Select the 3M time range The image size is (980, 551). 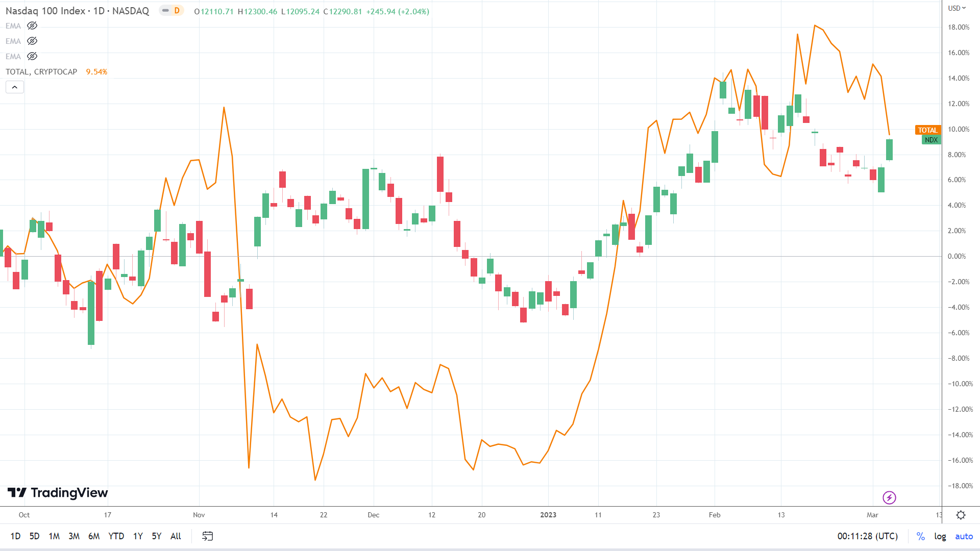[x=74, y=536]
